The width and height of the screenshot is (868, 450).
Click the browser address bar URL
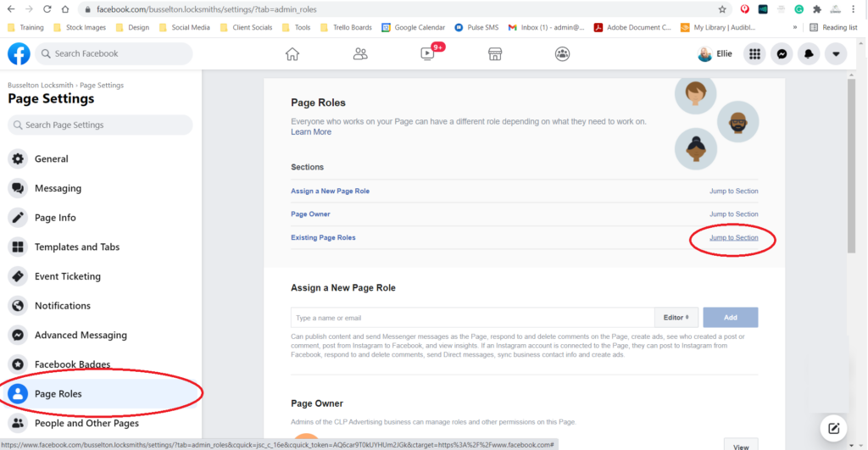click(x=207, y=9)
